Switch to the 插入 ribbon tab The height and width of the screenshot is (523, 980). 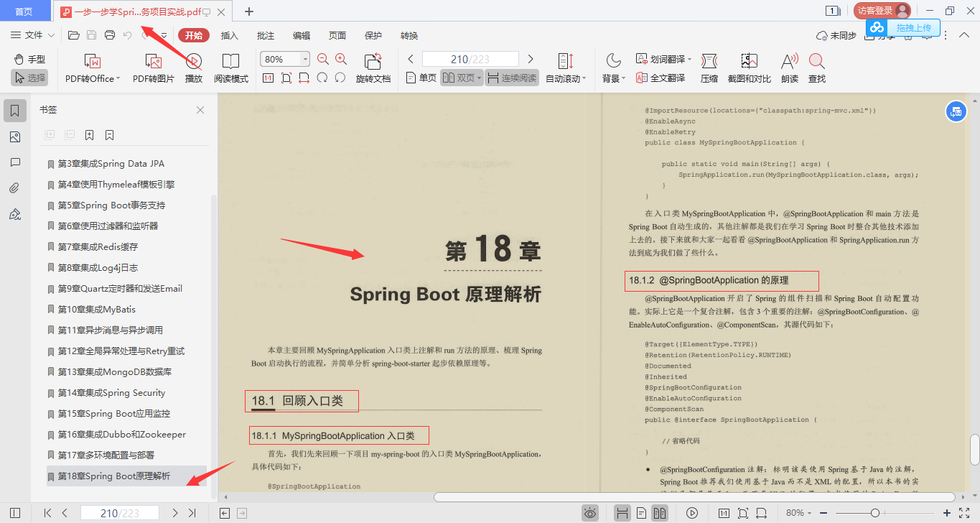(230, 36)
